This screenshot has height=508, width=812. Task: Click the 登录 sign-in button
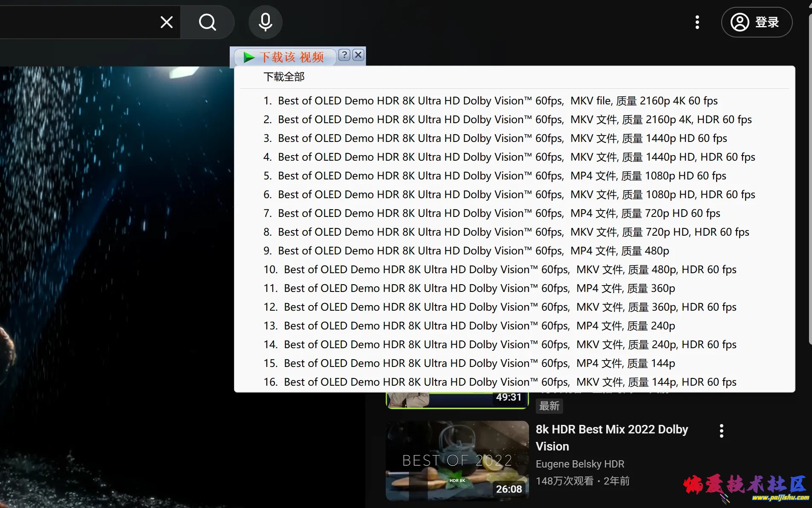tap(757, 22)
